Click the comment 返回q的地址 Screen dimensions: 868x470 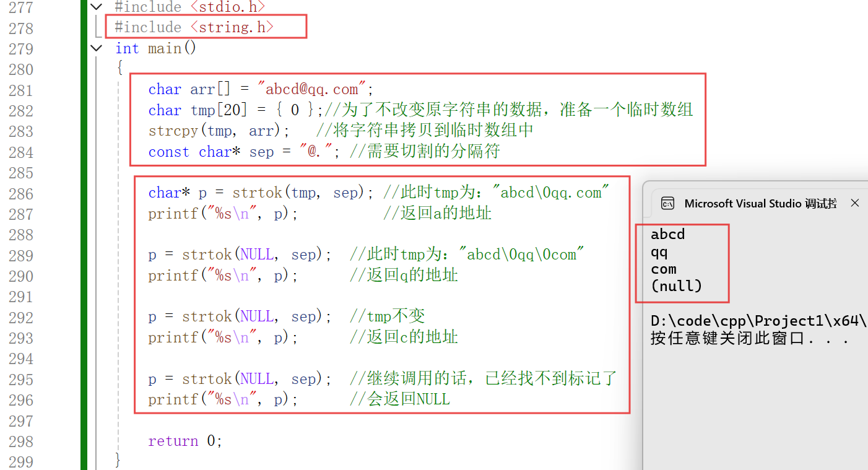404,276
